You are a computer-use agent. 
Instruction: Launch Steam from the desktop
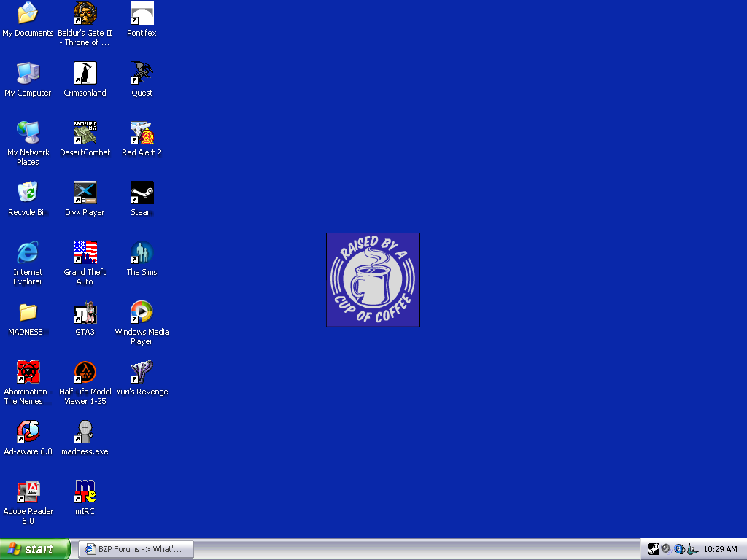pyautogui.click(x=142, y=198)
